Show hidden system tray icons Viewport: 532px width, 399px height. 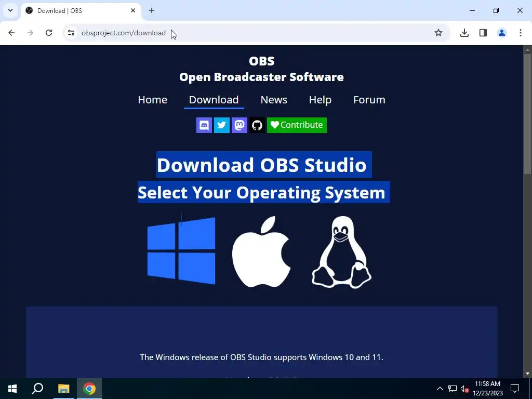(x=440, y=389)
